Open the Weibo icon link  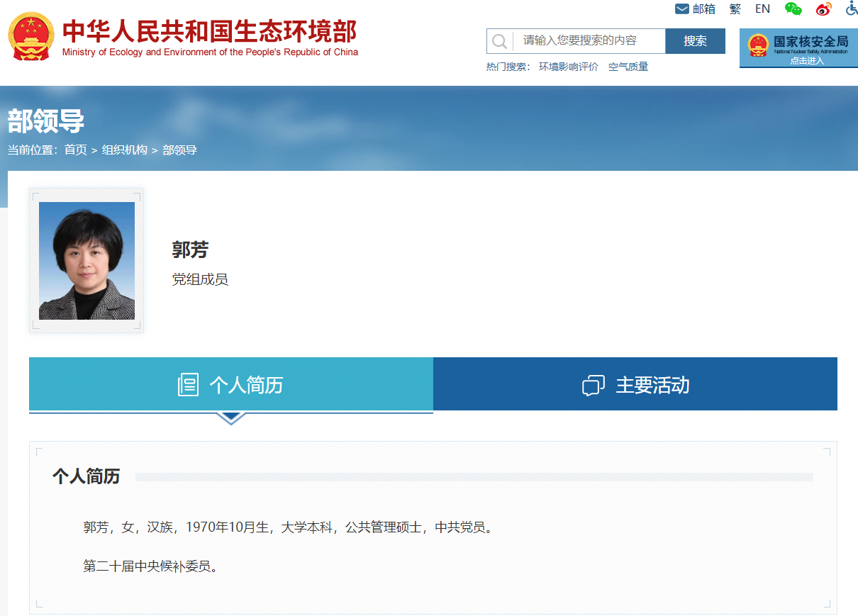(x=823, y=9)
